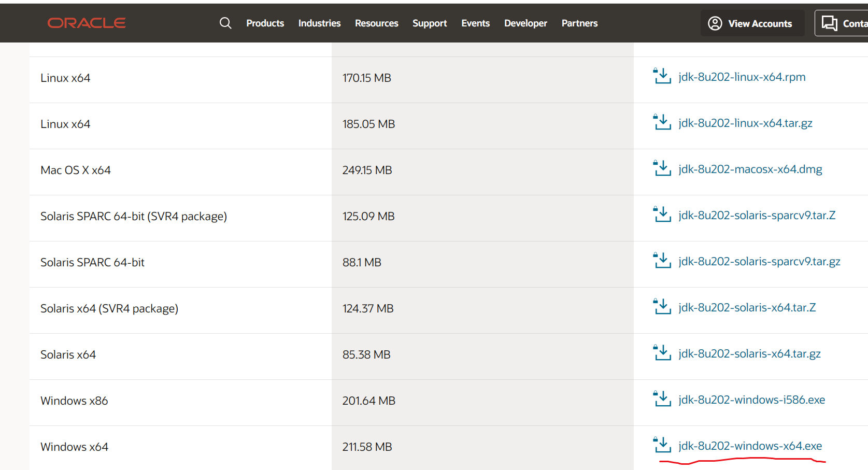
Task: Open the Events menu
Action: tap(475, 23)
